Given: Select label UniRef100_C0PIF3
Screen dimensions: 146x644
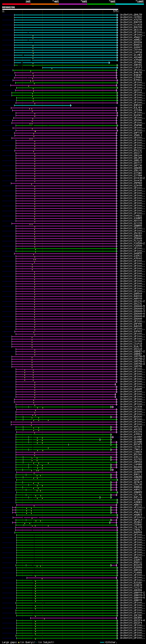Looking at the screenshot, I should pyautogui.click(x=131, y=67).
